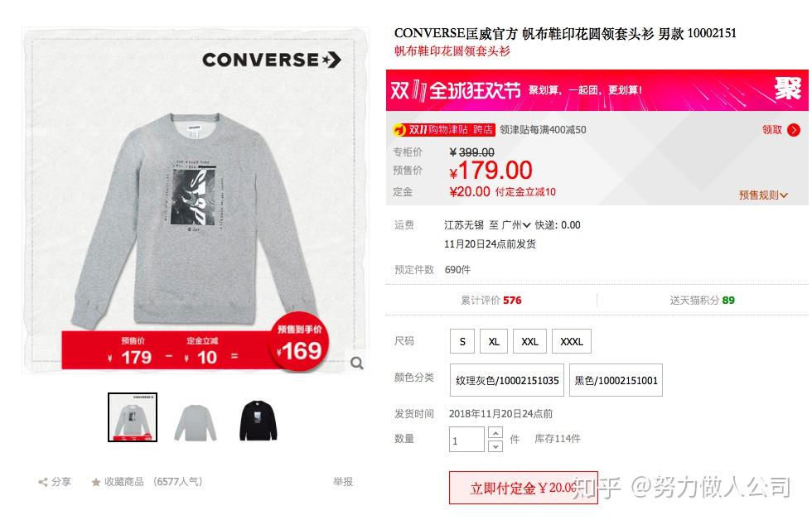The image size is (812, 520).
Task: Decrease quantity with the down arrow
Action: click(495, 446)
